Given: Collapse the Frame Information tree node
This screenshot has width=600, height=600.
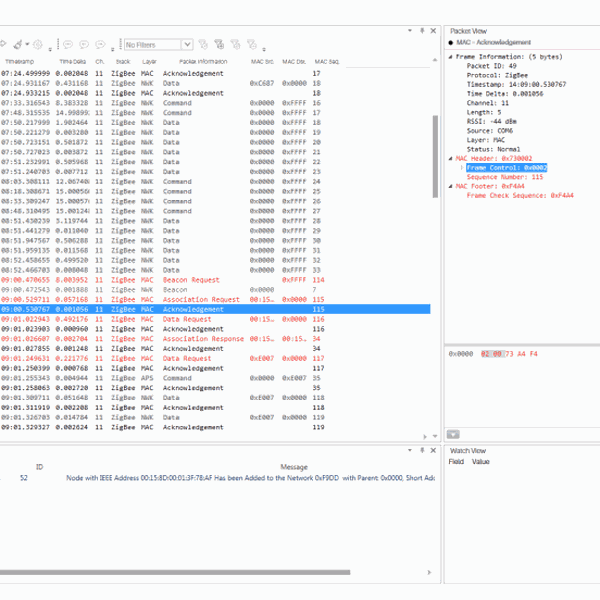Looking at the screenshot, I should pyautogui.click(x=451, y=57).
